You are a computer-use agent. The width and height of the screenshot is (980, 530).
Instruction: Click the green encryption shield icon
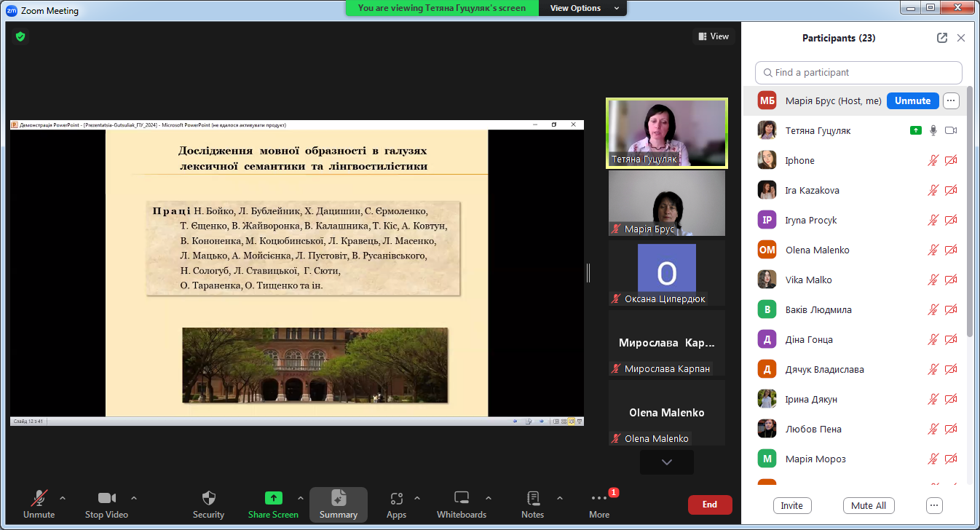[20, 36]
